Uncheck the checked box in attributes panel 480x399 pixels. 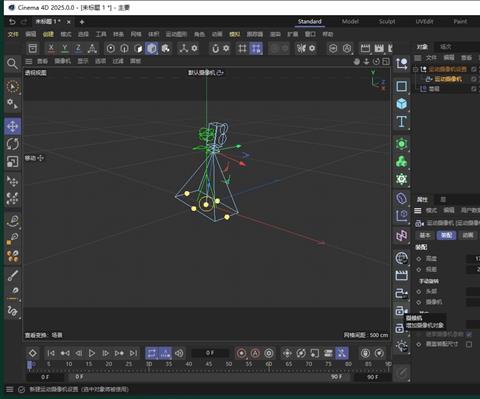(469, 334)
